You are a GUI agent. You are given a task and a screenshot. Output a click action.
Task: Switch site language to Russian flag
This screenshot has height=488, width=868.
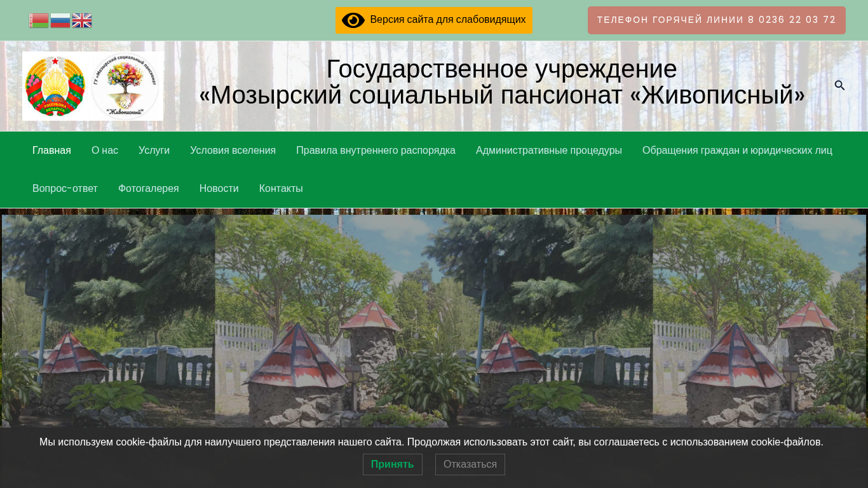click(x=60, y=20)
